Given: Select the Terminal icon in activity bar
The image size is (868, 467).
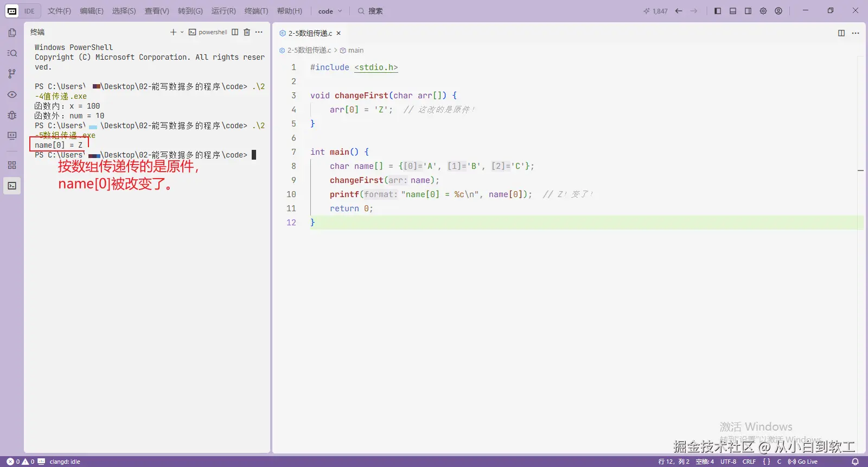Looking at the screenshot, I should pos(12,186).
